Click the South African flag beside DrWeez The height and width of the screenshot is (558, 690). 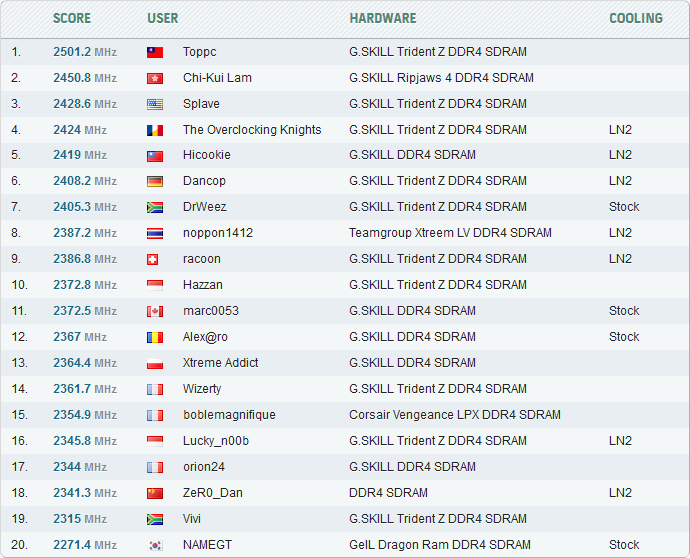pos(155,207)
